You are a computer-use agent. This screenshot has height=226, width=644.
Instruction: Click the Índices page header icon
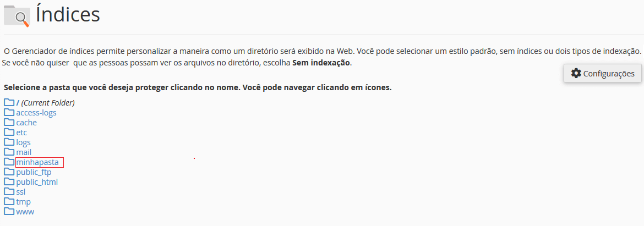point(17,15)
